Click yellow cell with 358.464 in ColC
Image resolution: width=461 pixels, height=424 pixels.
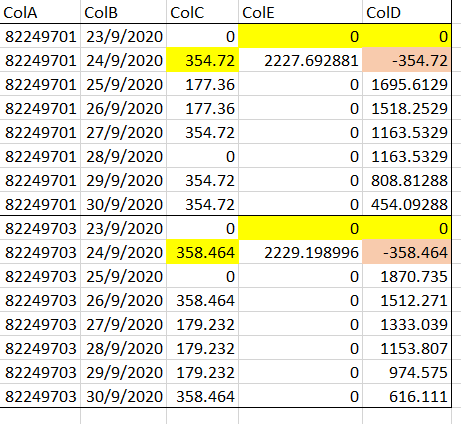click(202, 252)
